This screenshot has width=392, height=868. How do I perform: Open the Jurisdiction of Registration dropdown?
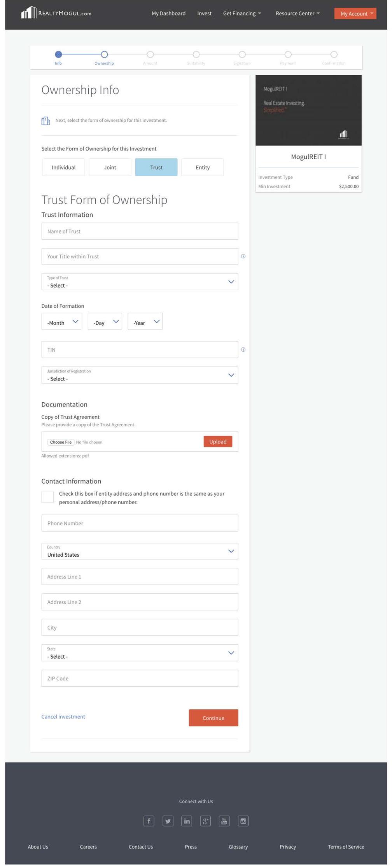(x=140, y=375)
